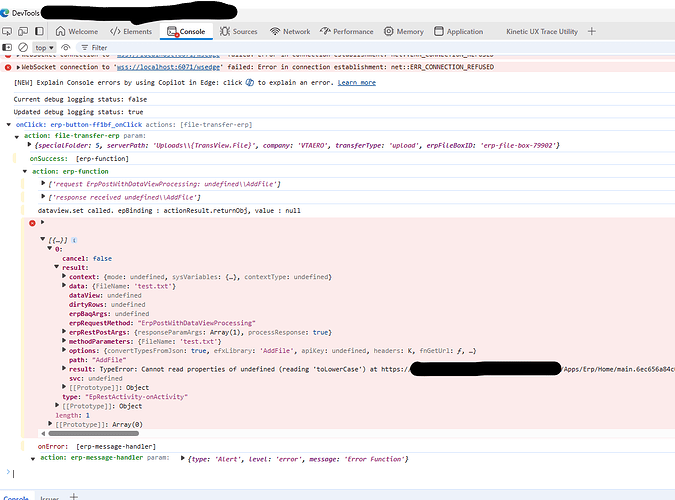This screenshot has height=500, width=675.
Task: Expand the arrow beside the error icon
Action: 42,222
